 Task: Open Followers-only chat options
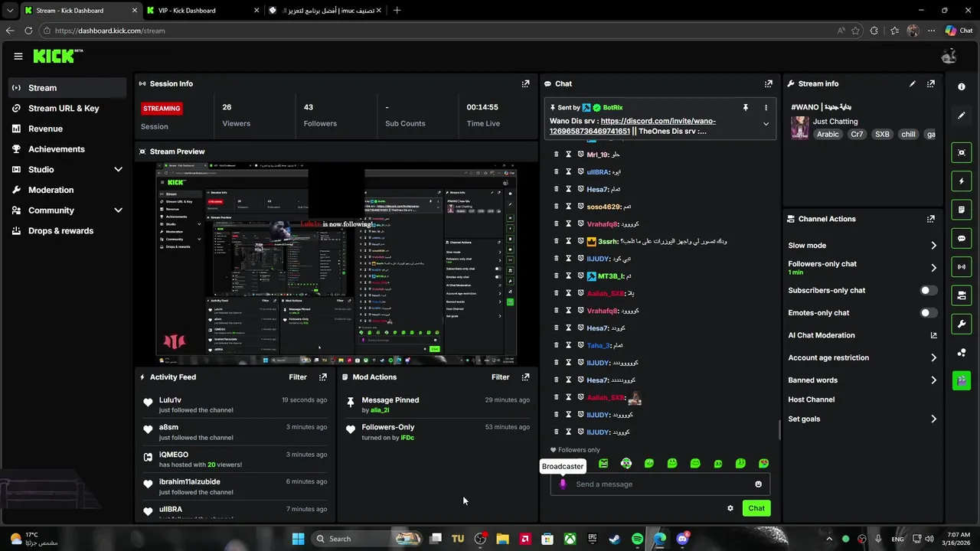pos(862,268)
